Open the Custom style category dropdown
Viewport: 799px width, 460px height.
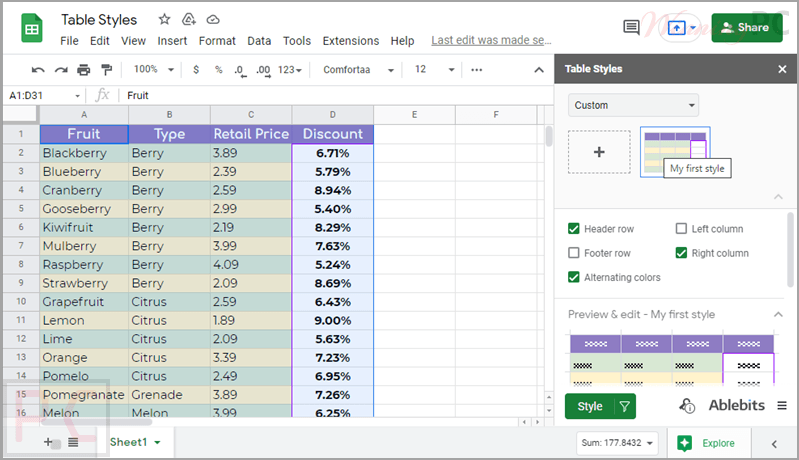633,105
